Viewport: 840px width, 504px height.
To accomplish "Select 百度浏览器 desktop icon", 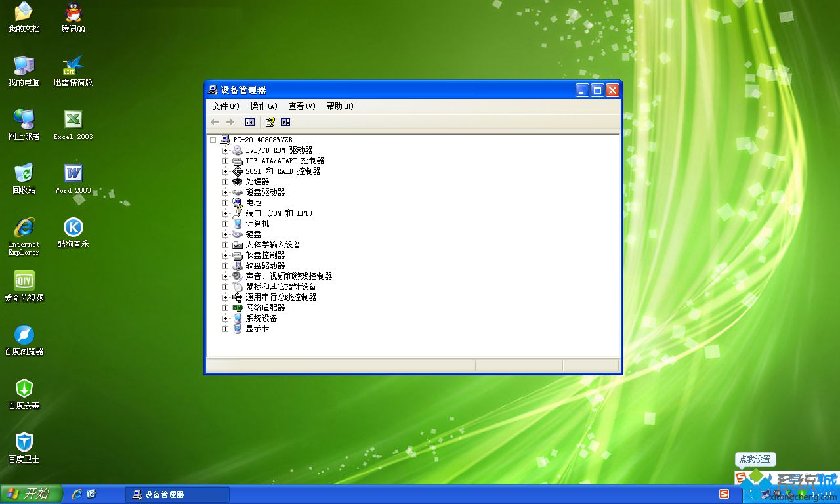I will 24,340.
